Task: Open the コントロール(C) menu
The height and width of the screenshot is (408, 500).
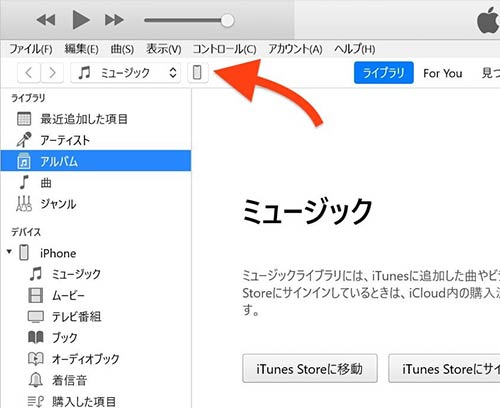Action: (x=225, y=49)
